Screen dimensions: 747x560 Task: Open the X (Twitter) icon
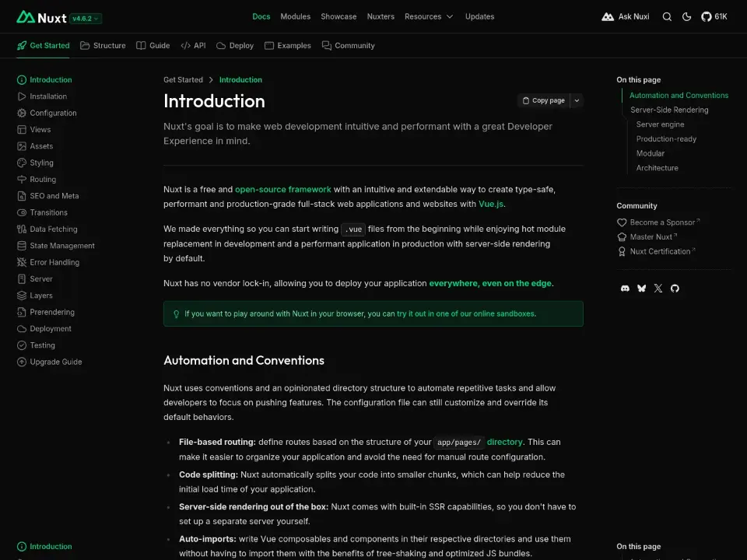658,289
